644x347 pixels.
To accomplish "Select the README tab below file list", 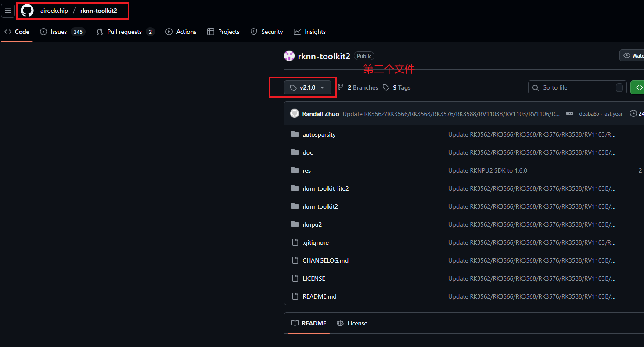I will pos(309,323).
